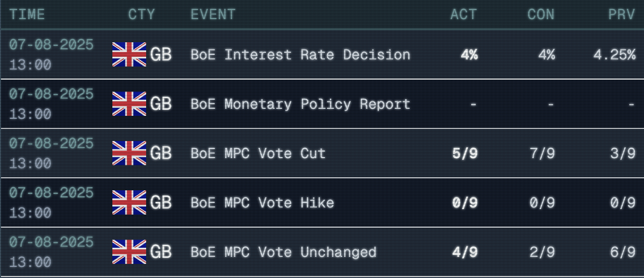Click the UK flag beside Interest Rate Decision
This screenshot has width=644, height=278.
129,54
